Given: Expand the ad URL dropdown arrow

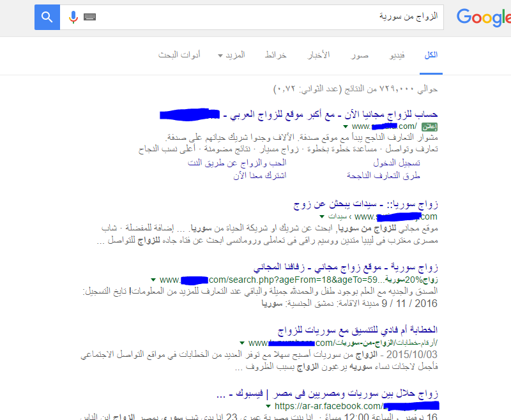Looking at the screenshot, I should coord(346,126).
